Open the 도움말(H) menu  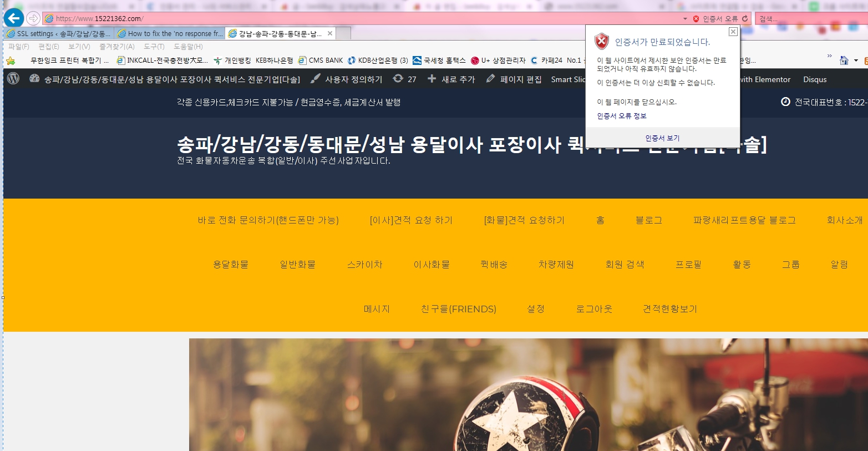[x=189, y=47]
